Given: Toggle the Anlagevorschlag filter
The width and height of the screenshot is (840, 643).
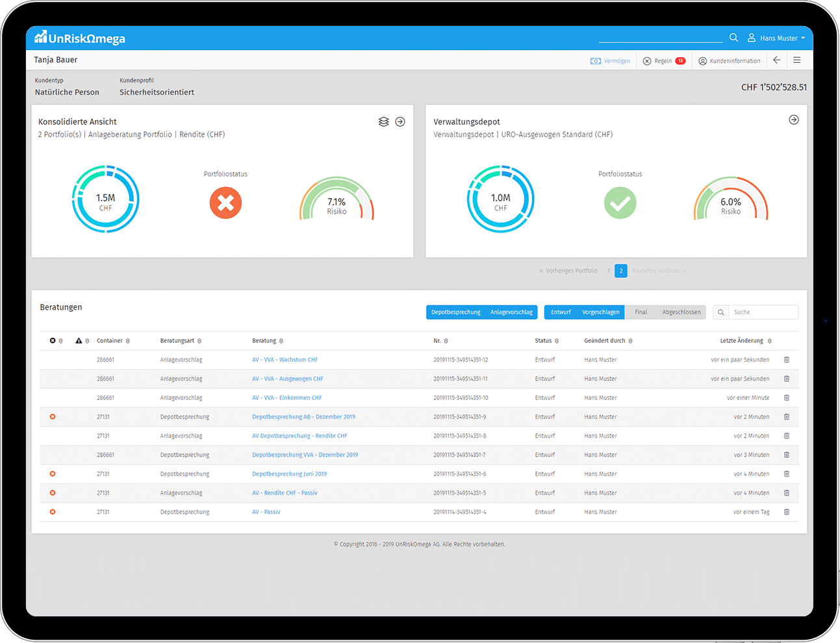Looking at the screenshot, I should [x=511, y=312].
